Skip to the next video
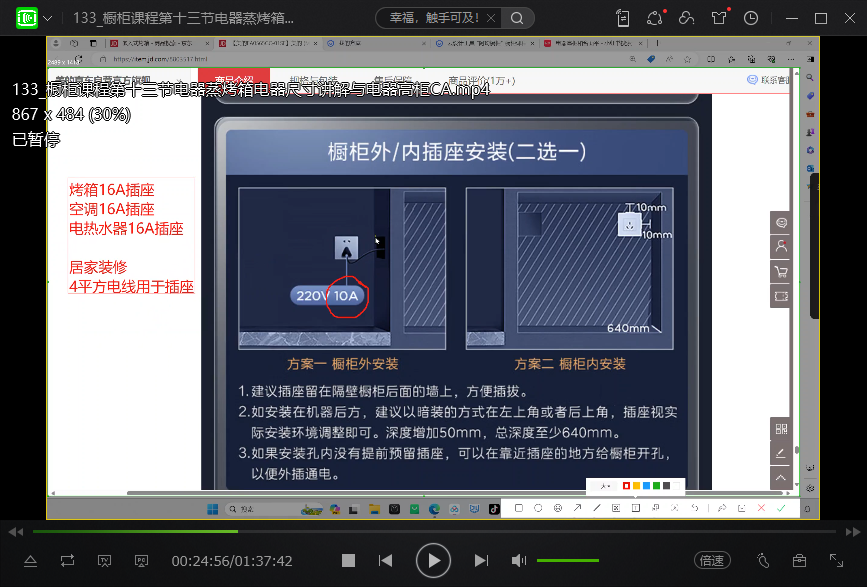This screenshot has height=587, width=867. click(x=482, y=560)
